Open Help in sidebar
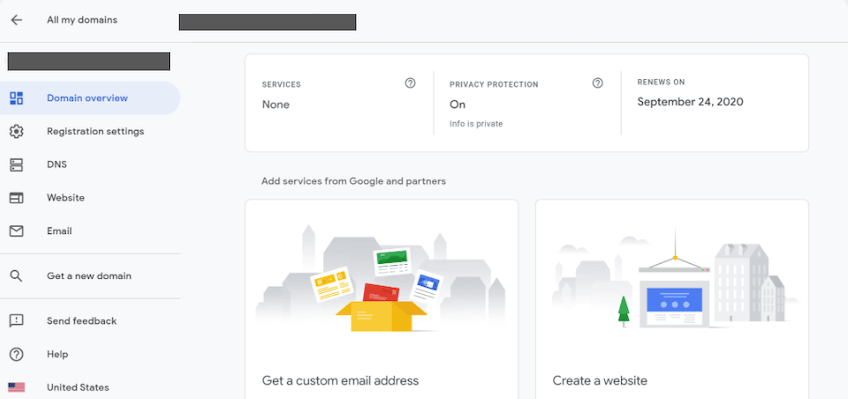848x399 pixels. click(57, 354)
